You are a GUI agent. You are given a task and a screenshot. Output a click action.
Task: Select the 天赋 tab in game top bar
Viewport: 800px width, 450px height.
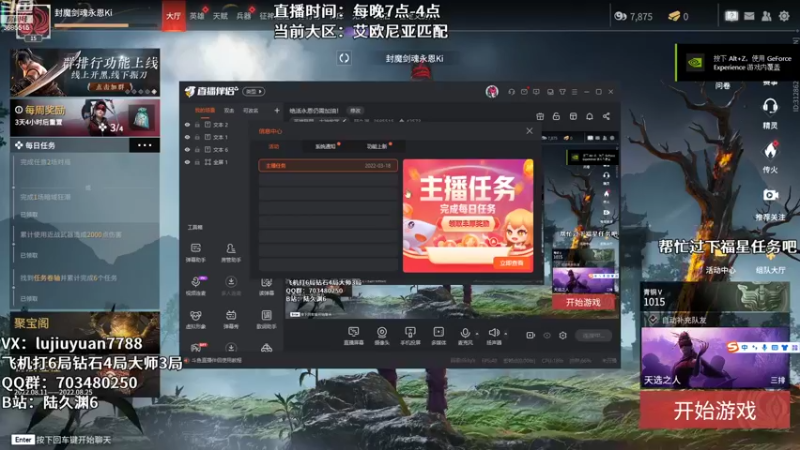coord(220,16)
